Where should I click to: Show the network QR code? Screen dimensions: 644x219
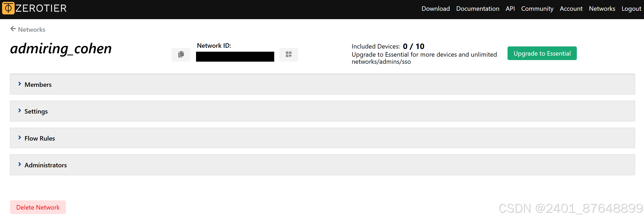click(x=289, y=55)
